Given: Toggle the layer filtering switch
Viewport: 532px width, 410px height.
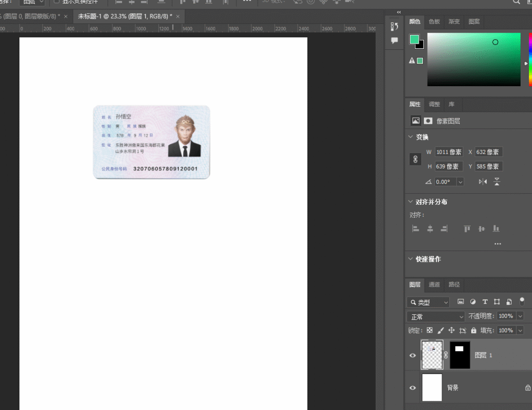Looking at the screenshot, I should pos(522,301).
